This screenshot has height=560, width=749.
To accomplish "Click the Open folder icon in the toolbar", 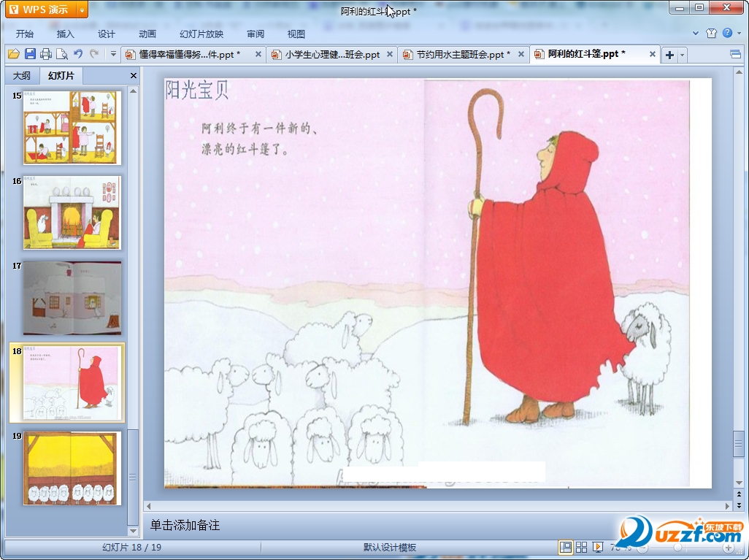I will point(14,54).
